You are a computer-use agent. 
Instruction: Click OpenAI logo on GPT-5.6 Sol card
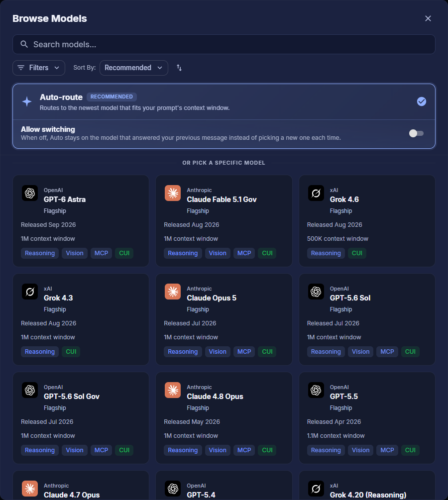(316, 292)
